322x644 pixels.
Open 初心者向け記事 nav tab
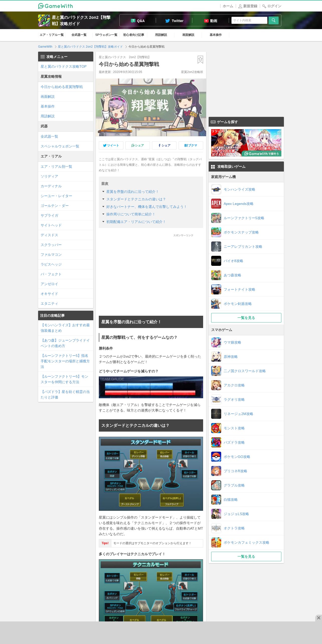pos(134,35)
